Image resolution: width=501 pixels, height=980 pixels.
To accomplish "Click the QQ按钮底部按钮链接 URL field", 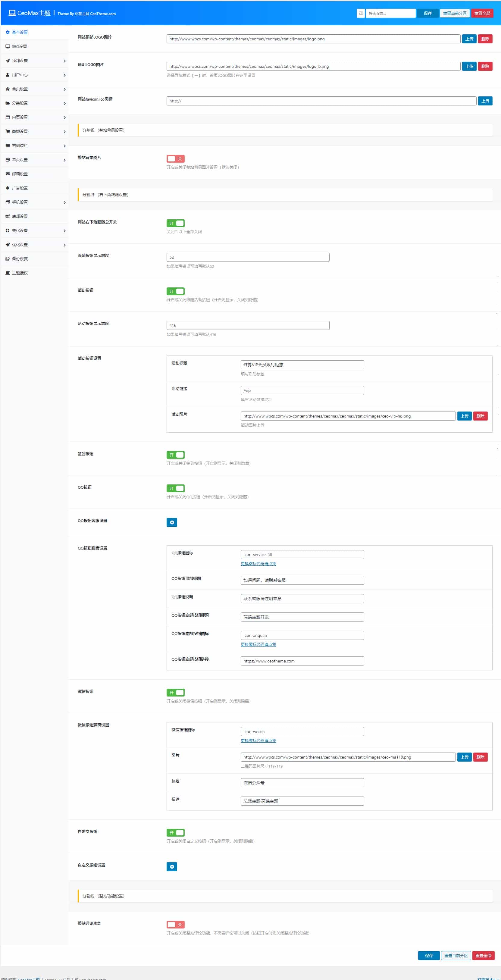I will [x=302, y=661].
